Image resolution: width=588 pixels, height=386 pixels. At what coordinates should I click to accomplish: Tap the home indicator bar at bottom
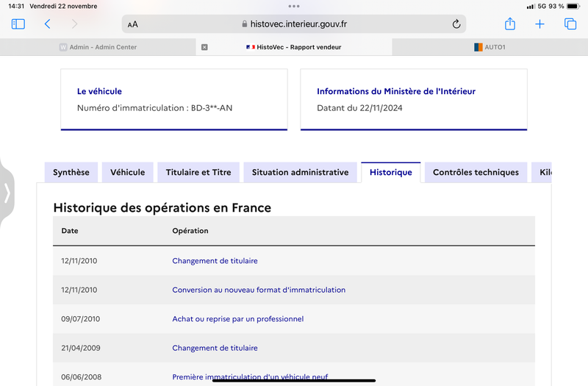(294, 380)
